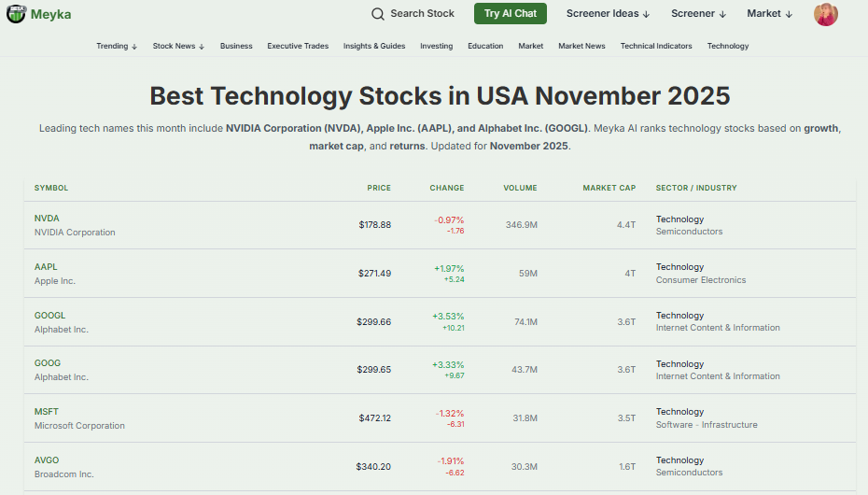Open the Investing category

coord(436,46)
